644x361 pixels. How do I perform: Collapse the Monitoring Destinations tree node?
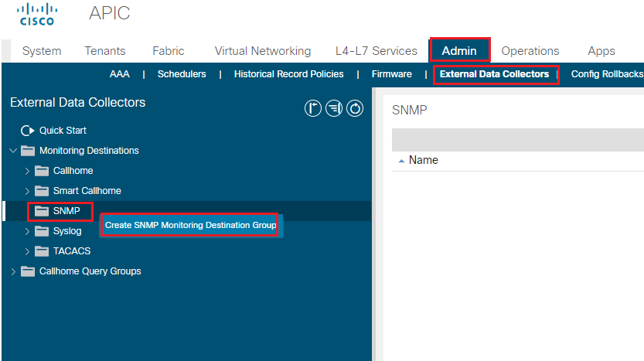[13, 151]
